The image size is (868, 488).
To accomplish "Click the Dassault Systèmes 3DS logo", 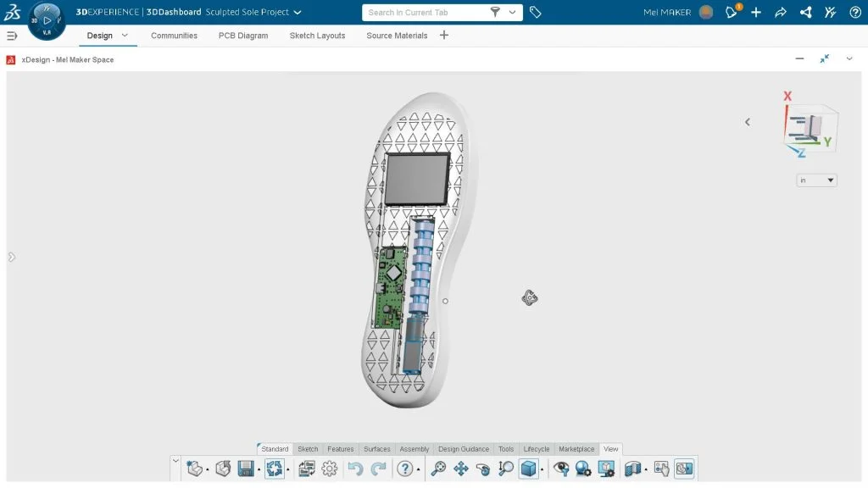I will tap(12, 12).
